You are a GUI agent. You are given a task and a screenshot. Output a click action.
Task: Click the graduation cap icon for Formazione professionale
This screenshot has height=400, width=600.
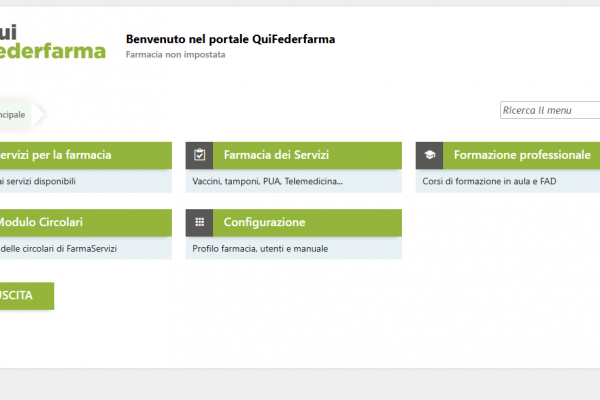point(429,155)
